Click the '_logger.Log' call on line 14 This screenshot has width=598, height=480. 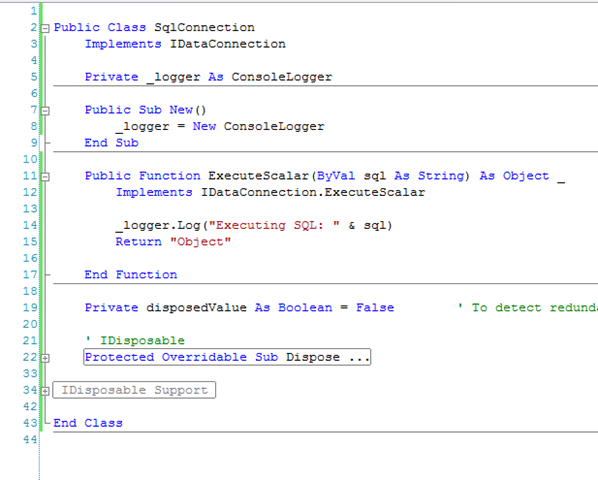click(158, 225)
